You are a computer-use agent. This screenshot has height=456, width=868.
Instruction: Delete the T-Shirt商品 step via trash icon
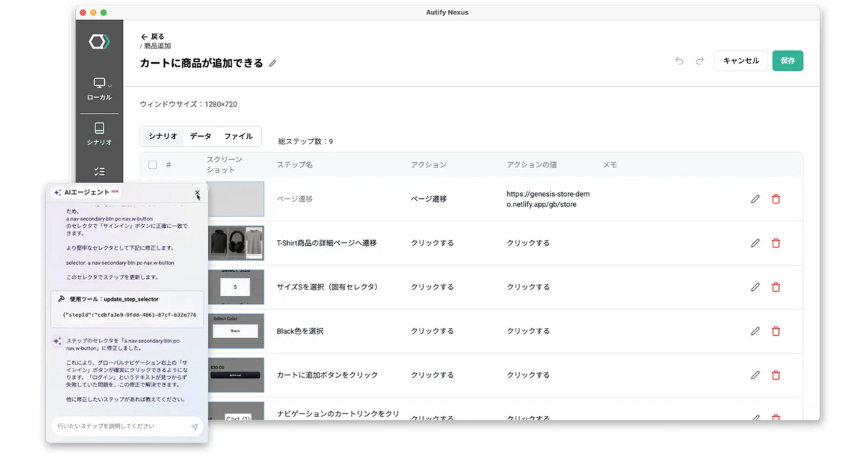pos(776,243)
